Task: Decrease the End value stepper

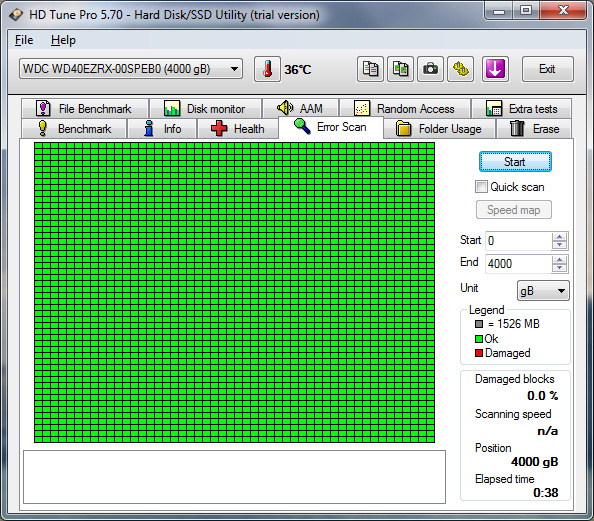Action: pyautogui.click(x=560, y=268)
